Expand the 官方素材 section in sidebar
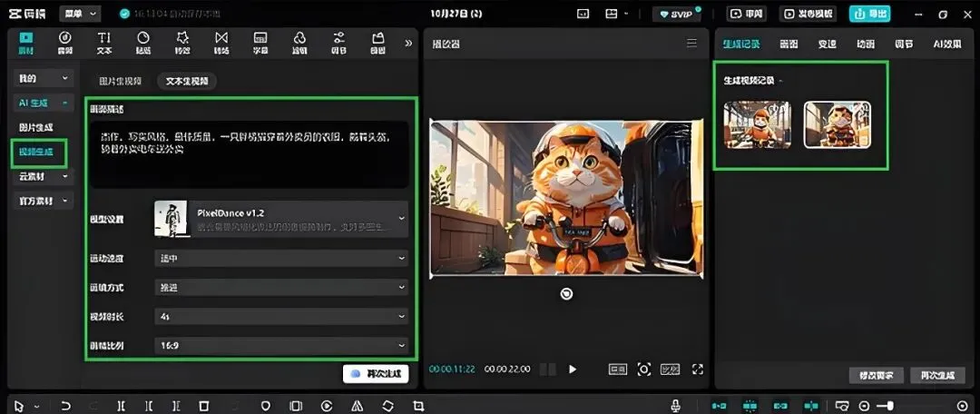 tap(43, 202)
